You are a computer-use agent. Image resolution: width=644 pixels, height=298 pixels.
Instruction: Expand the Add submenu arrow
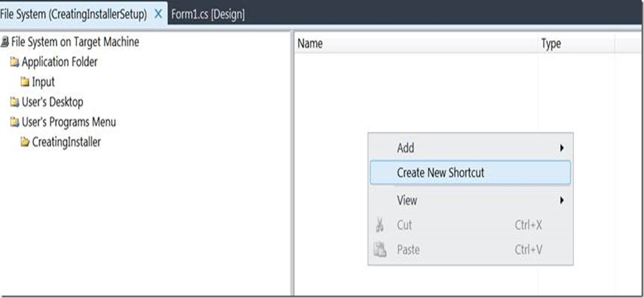pyautogui.click(x=561, y=148)
